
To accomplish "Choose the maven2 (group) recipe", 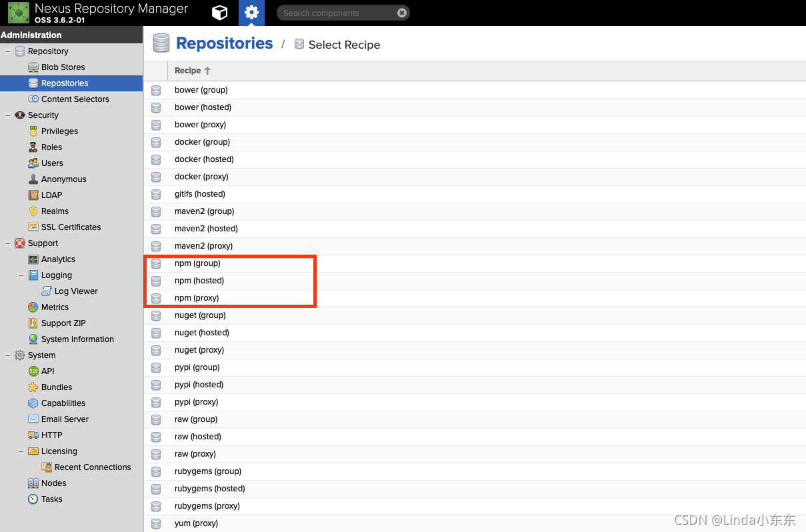I will [475, 211].
